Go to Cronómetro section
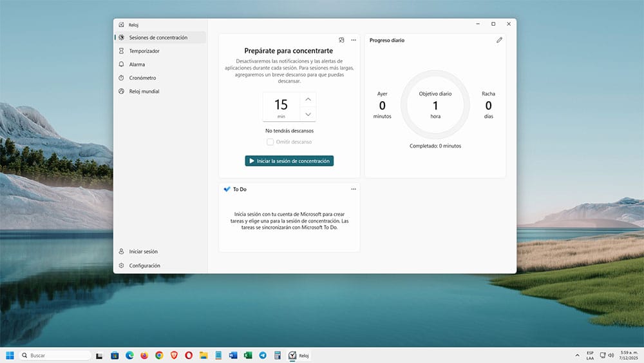This screenshot has width=644, height=363. (160, 78)
